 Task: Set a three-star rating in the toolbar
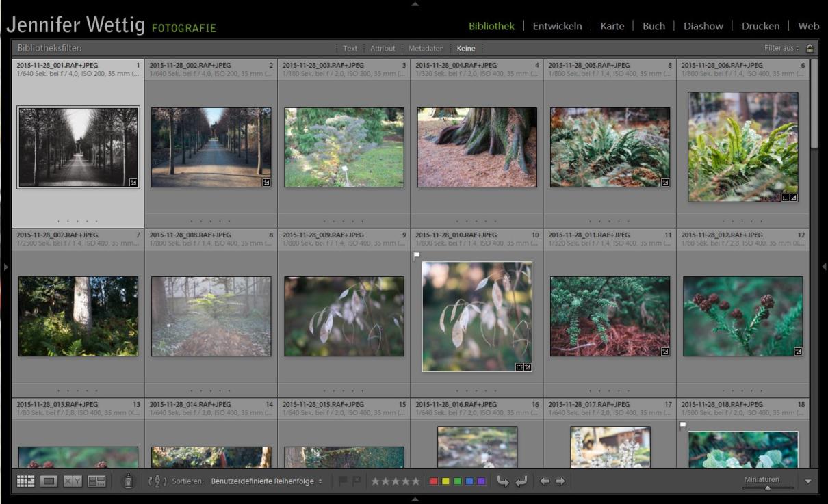pyautogui.click(x=396, y=481)
